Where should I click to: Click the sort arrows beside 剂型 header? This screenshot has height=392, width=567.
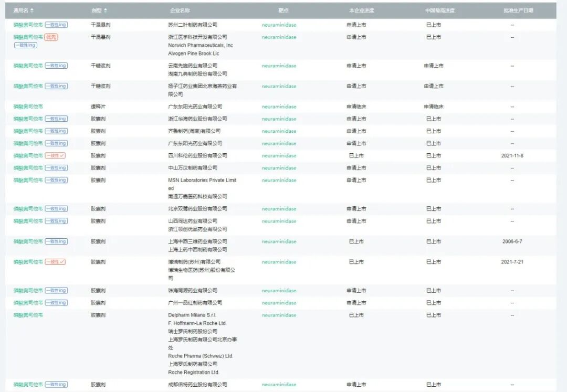coord(105,10)
